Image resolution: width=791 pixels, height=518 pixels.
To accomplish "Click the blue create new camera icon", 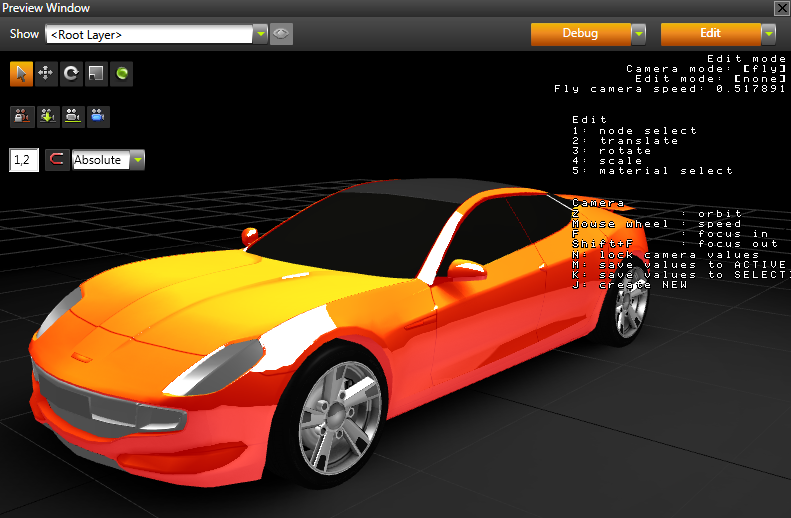I will 97,116.
